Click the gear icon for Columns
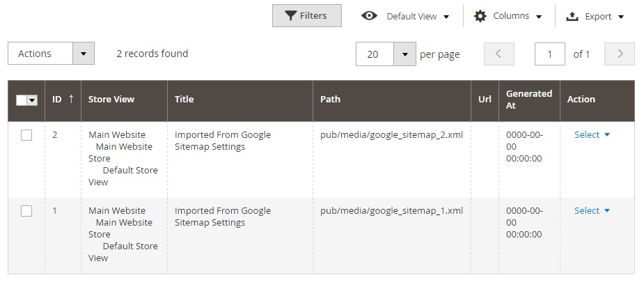This screenshot has width=644, height=282. coord(480,16)
